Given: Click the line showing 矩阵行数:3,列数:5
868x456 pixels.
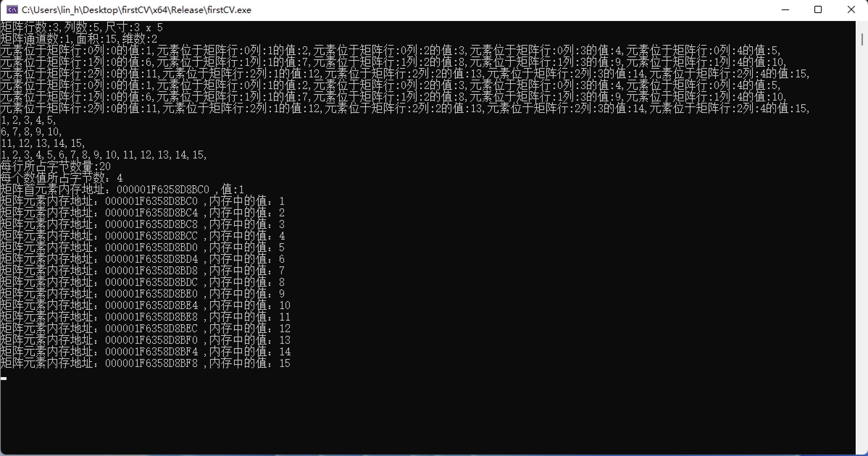Looking at the screenshot, I should [82, 27].
